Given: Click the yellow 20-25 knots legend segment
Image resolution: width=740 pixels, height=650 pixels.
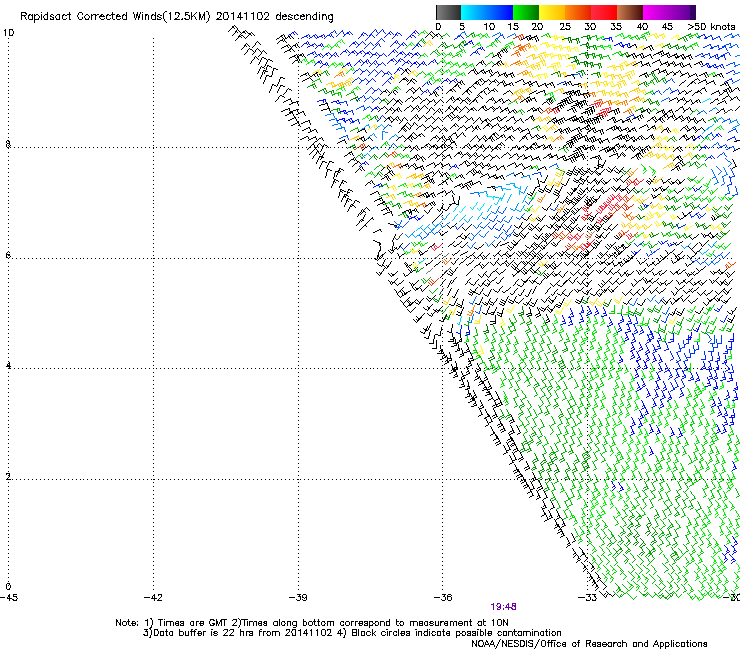Looking at the screenshot, I should tap(552, 12).
